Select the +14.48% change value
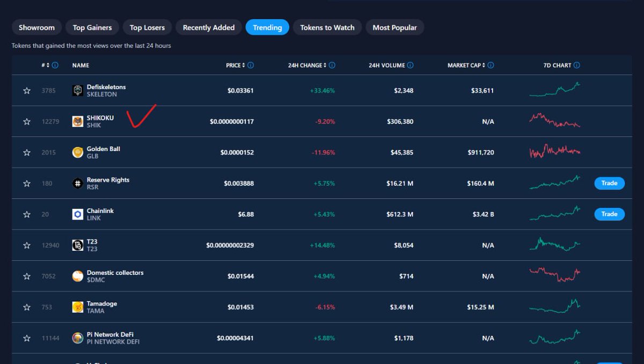The width and height of the screenshot is (644, 364). coord(322,245)
